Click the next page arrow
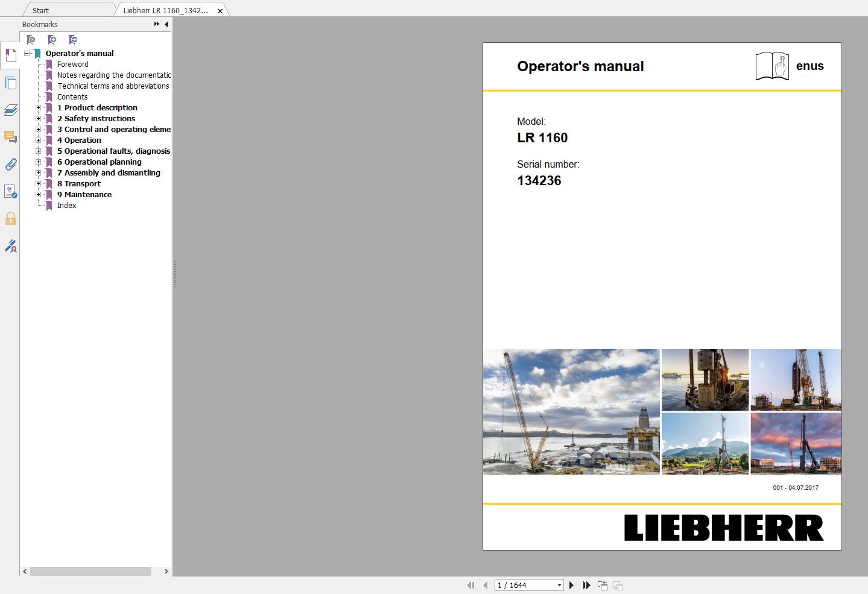The image size is (868, 594). point(571,585)
